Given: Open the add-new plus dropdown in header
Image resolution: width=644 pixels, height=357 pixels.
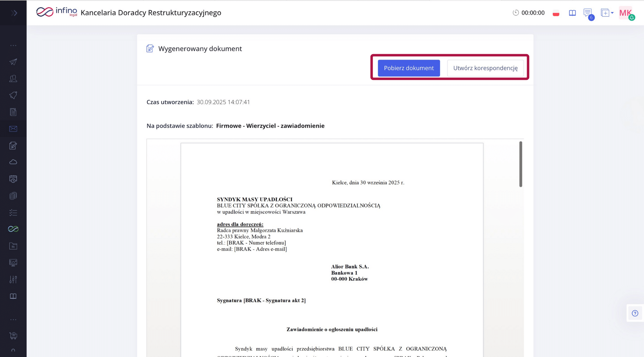Looking at the screenshot, I should pos(607,13).
